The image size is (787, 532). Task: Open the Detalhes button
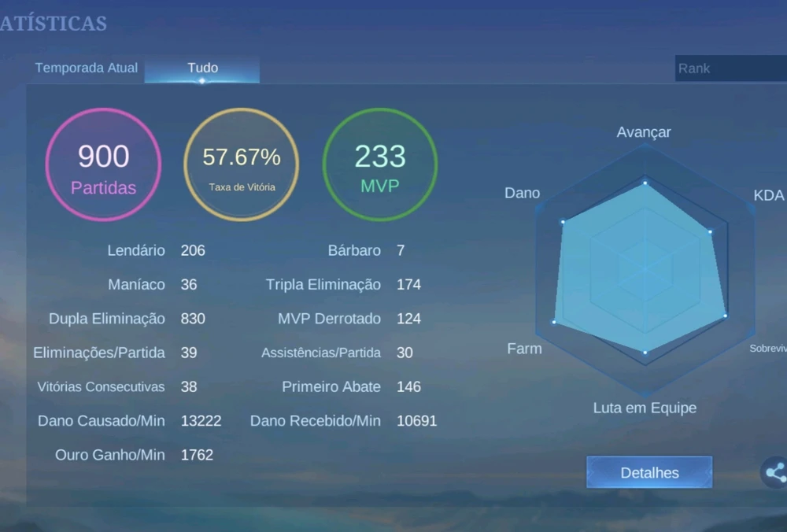tap(649, 472)
